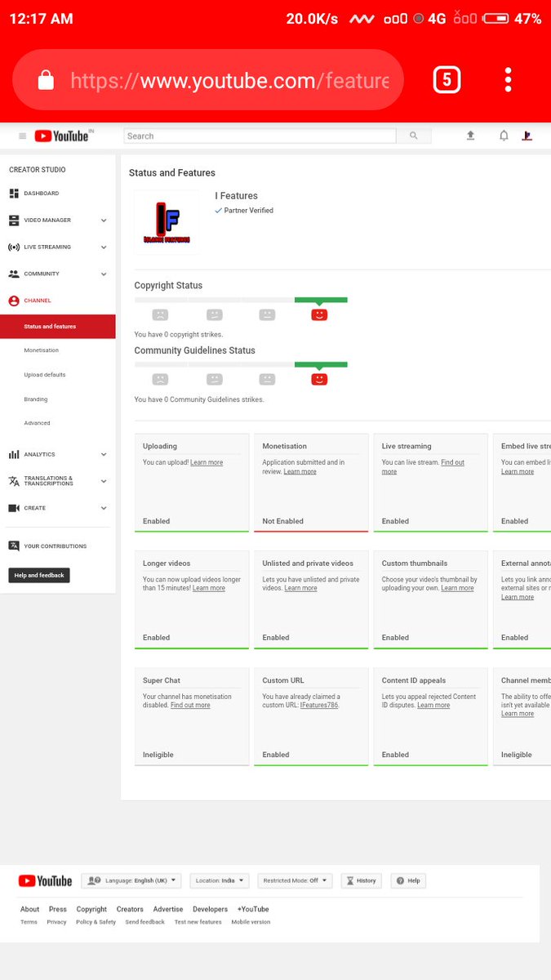This screenshot has height=980, width=551.
Task: Click the footer YouTube logo
Action: tap(45, 881)
